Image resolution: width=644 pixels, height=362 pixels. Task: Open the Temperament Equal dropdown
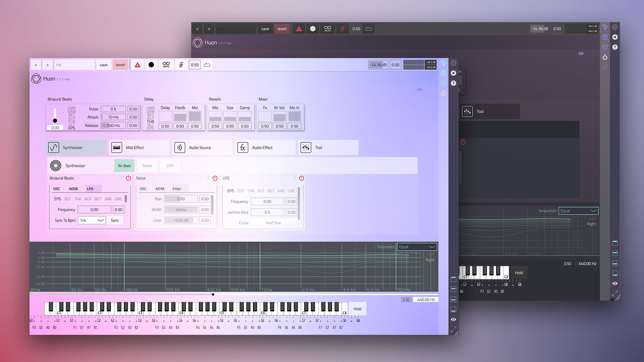[417, 247]
